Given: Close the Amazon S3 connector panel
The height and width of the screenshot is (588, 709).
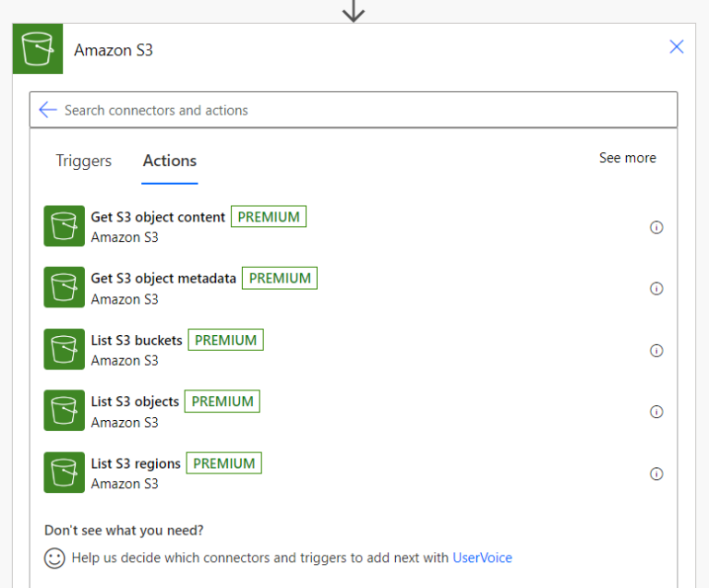Looking at the screenshot, I should coord(677,46).
